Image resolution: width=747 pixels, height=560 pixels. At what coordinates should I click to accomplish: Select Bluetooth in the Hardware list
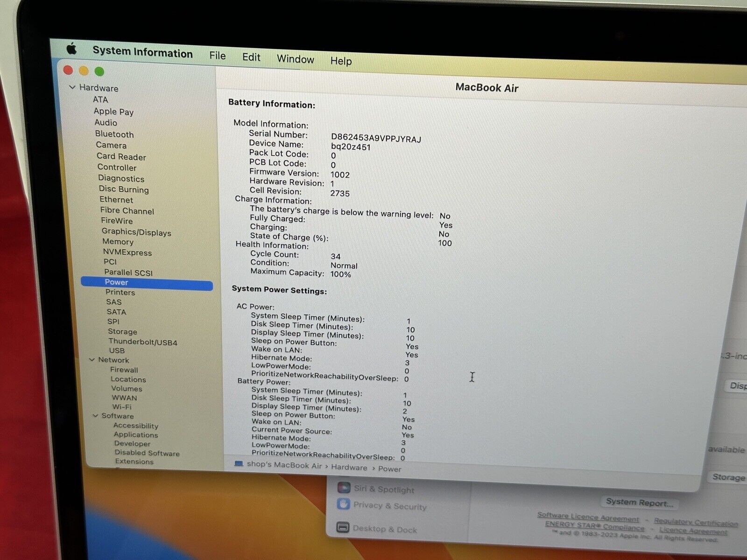click(114, 134)
